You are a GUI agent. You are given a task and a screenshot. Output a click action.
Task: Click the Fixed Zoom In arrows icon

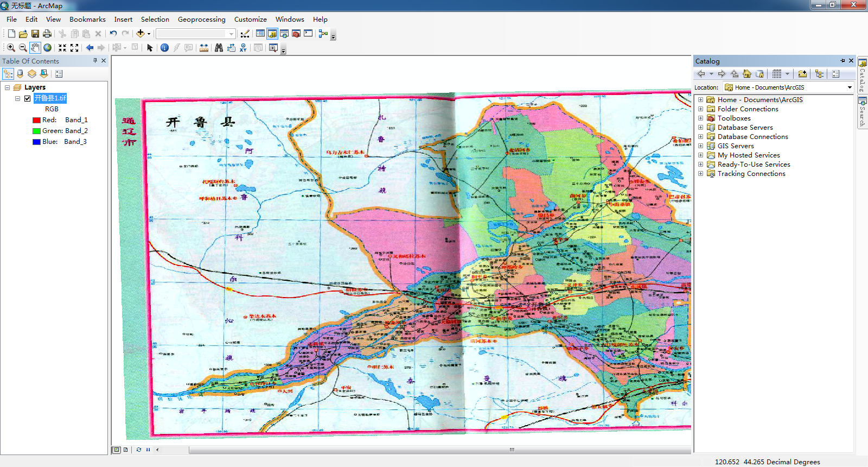(x=62, y=48)
